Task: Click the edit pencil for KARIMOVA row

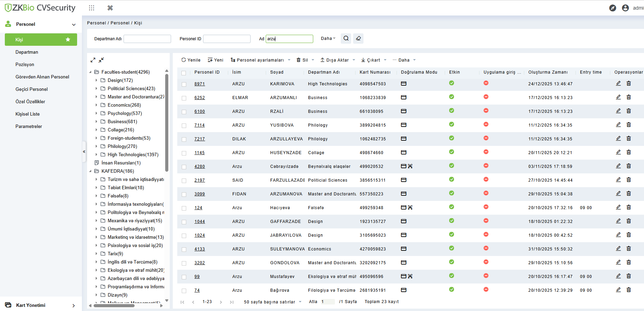Action: coord(618,84)
